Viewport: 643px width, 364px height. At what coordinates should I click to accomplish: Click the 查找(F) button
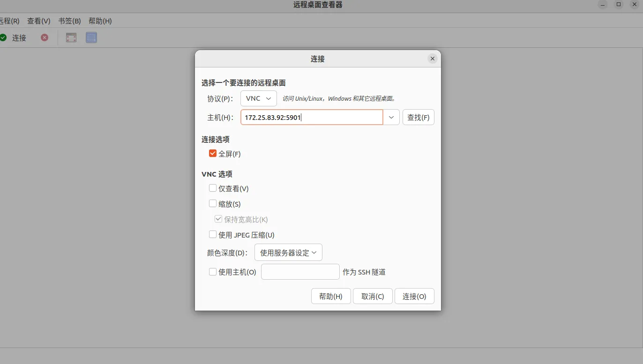(418, 117)
